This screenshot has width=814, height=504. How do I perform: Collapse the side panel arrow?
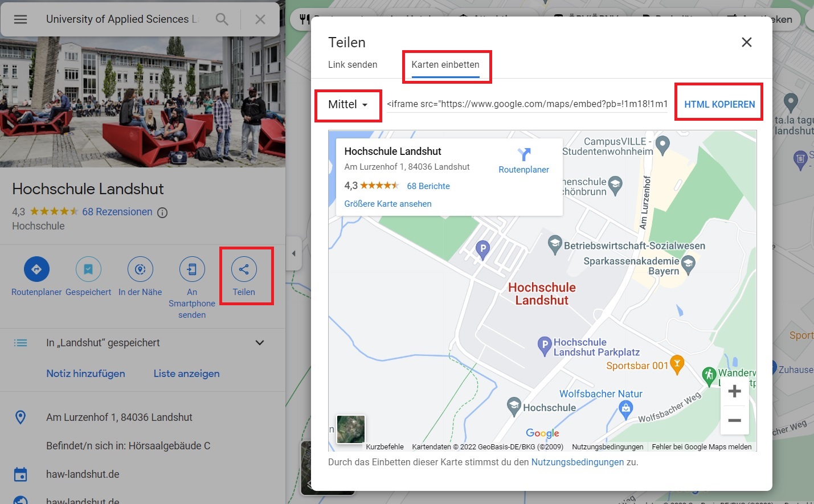pyautogui.click(x=293, y=253)
